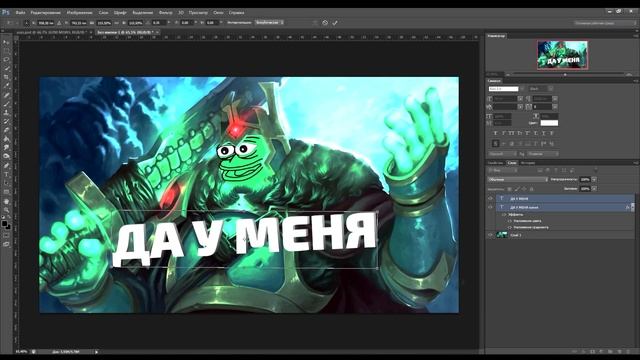The height and width of the screenshot is (360, 640).
Task: Open the anti-aliasing dropdown in Character panel
Action: click(543, 154)
